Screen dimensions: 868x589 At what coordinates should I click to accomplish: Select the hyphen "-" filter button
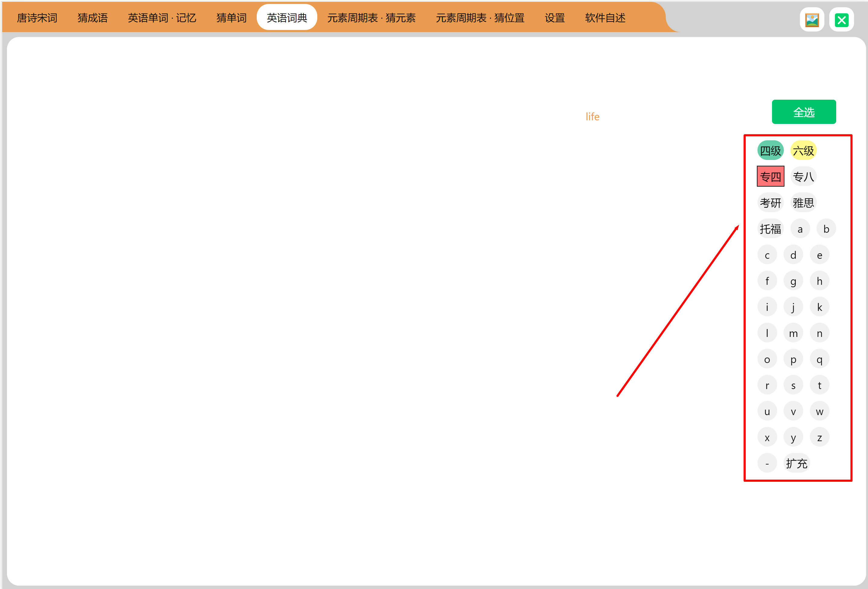(767, 464)
